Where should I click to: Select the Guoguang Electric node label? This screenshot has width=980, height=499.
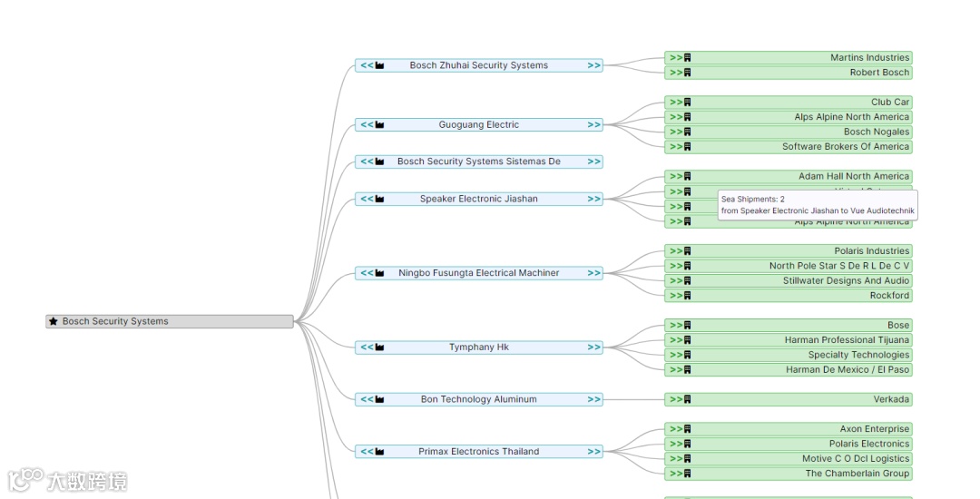click(479, 125)
